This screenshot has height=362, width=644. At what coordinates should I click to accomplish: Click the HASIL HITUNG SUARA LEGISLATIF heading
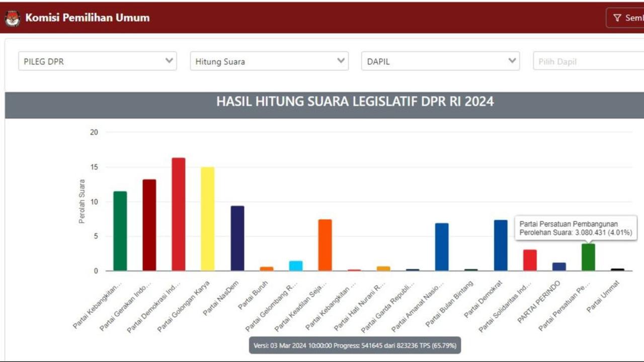[355, 102]
